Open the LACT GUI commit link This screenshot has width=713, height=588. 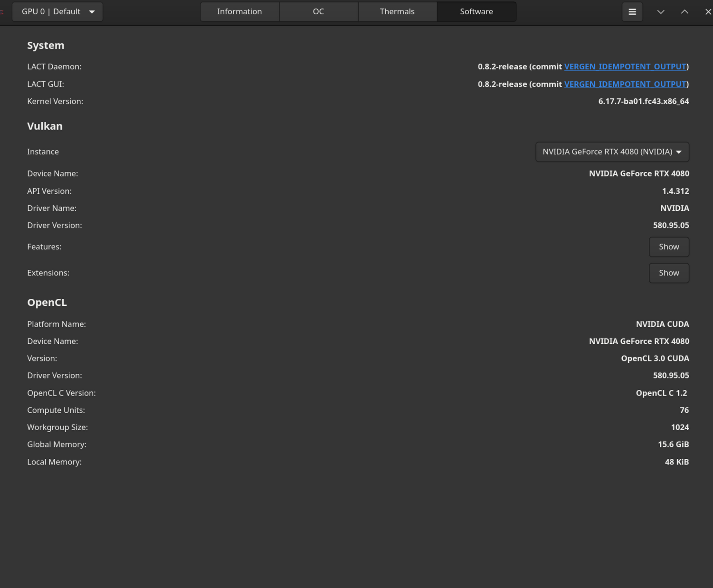click(625, 84)
